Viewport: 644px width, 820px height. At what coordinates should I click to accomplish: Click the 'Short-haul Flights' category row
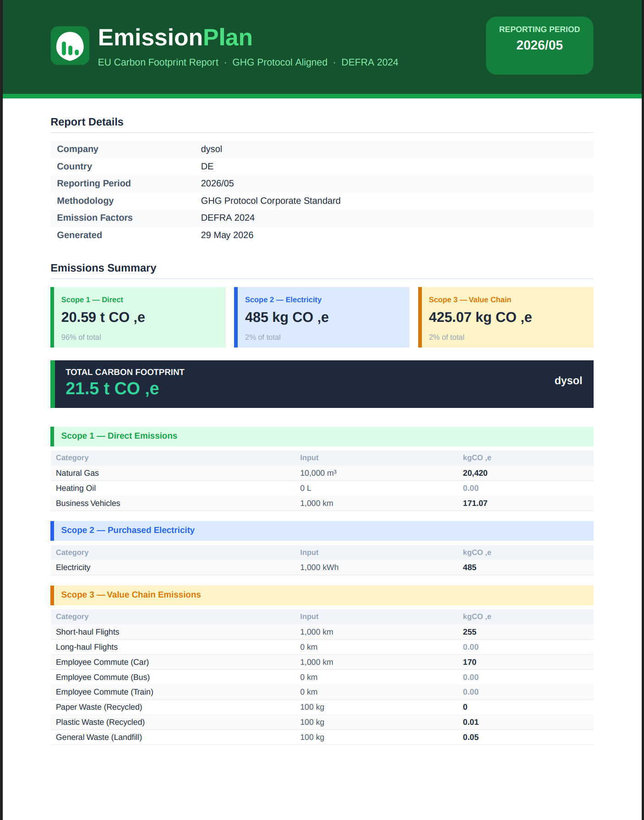pyautogui.click(x=322, y=632)
